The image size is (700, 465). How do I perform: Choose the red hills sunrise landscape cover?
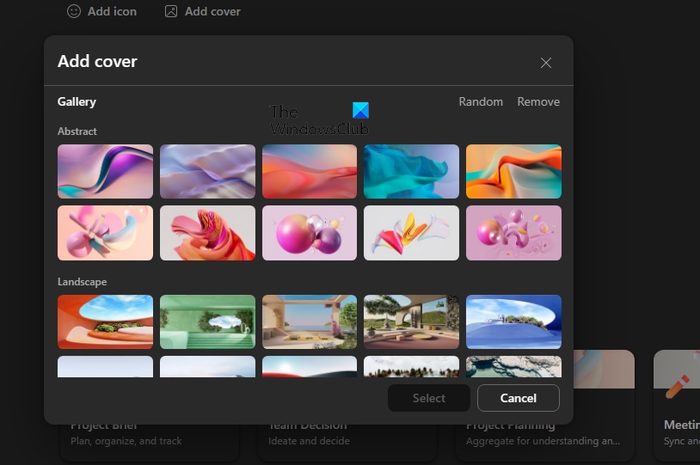point(309,367)
